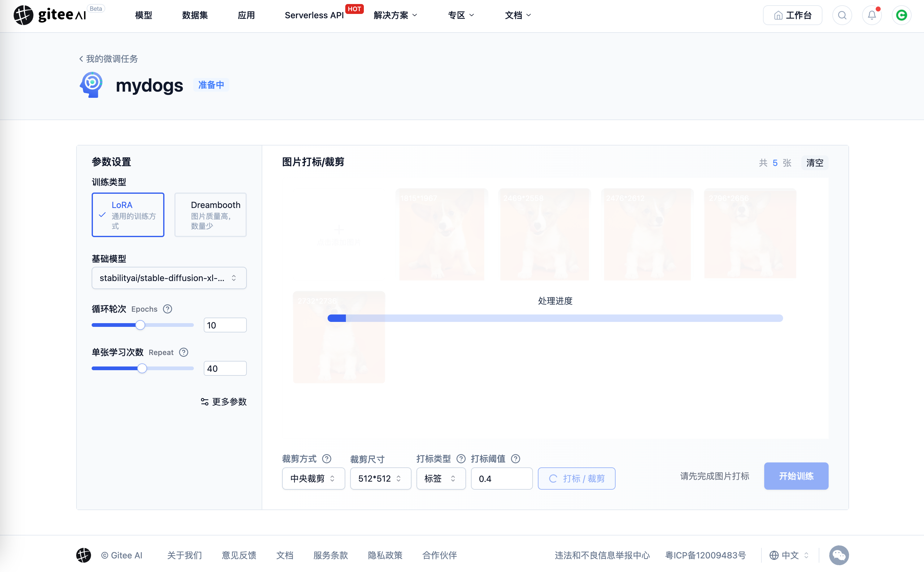924x572 pixels.
Task: Open 裁剪方式 dropdown 中央裁剪
Action: tap(313, 479)
